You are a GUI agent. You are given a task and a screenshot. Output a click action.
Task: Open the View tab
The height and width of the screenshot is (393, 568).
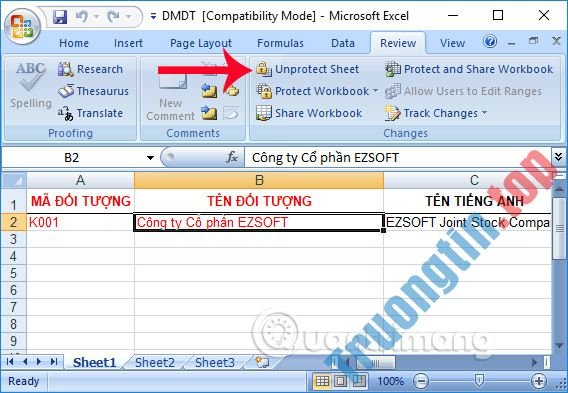tap(452, 43)
